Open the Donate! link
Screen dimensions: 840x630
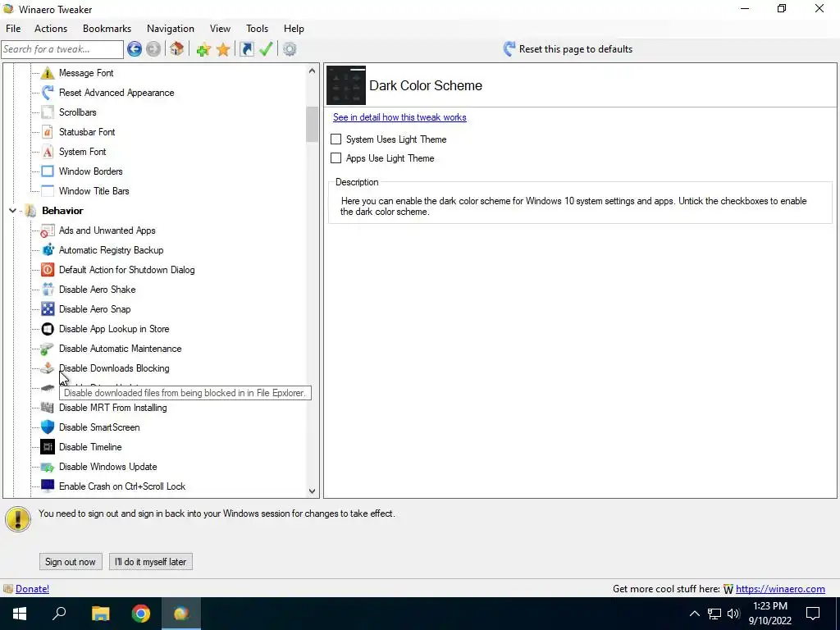pos(33,589)
